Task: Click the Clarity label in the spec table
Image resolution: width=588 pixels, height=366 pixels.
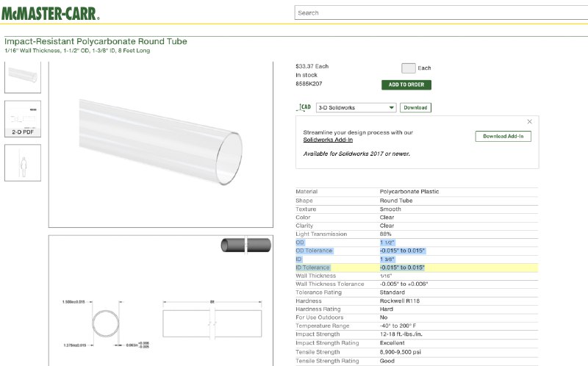Action: (x=304, y=226)
